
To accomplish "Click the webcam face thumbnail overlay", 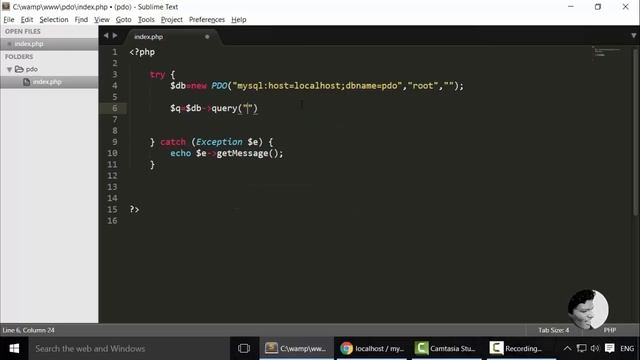I will pos(588,309).
